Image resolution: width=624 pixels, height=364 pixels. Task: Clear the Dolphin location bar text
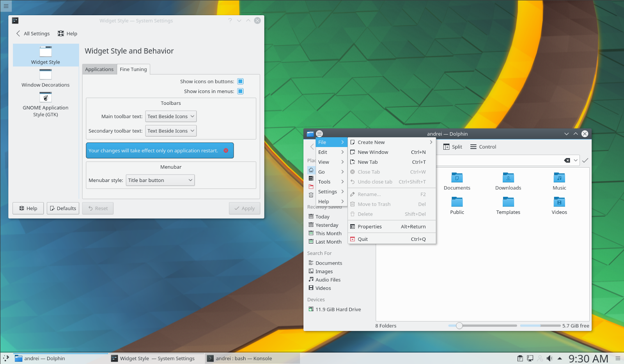[567, 160]
